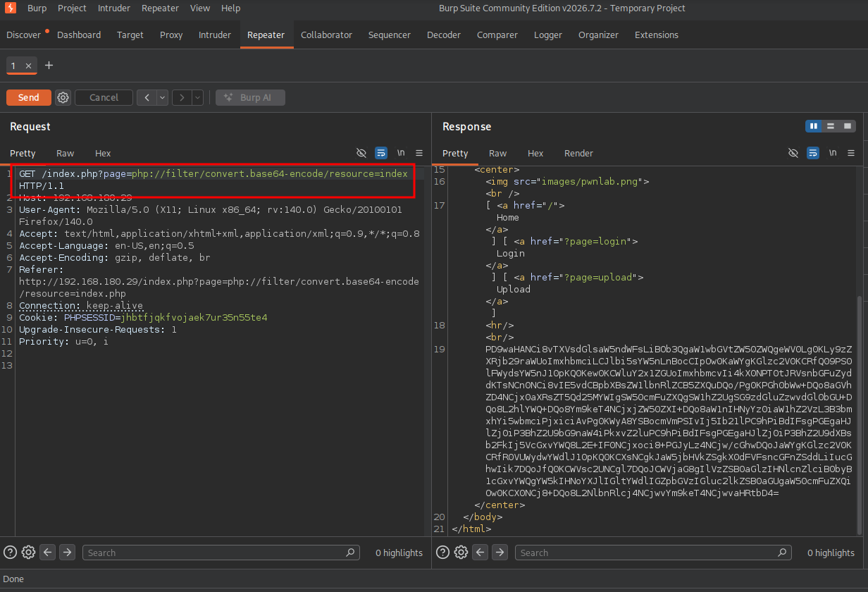Select Raw view in Request pane

(x=66, y=153)
